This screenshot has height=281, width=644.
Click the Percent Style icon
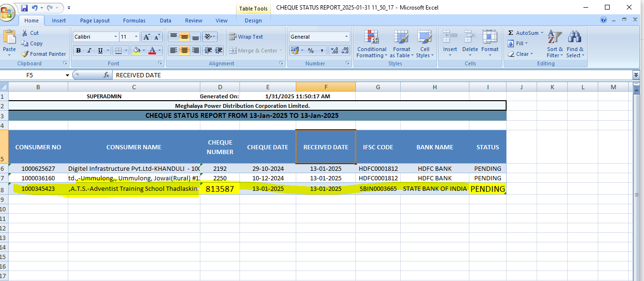pos(311,51)
